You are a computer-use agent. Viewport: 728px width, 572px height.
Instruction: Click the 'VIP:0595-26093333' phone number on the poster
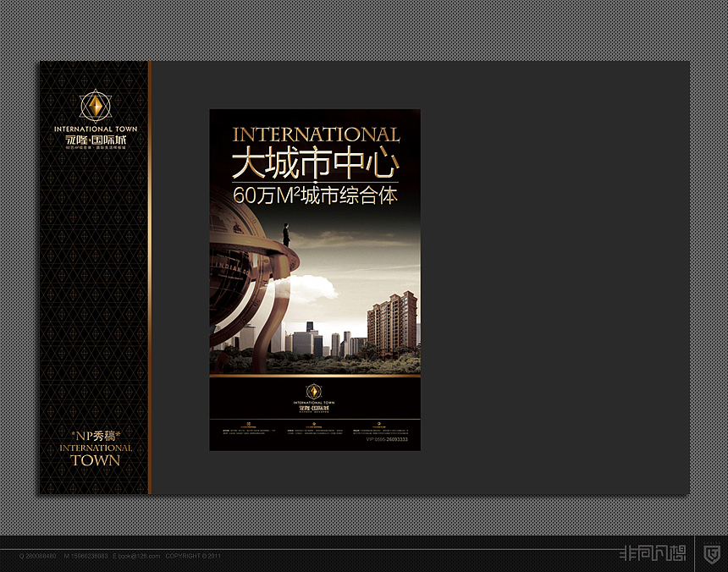[x=387, y=439]
